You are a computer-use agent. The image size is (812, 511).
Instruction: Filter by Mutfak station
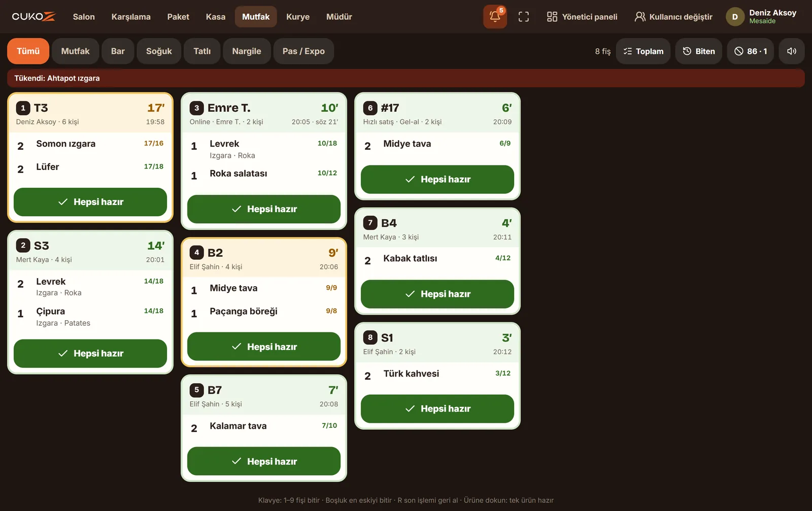pyautogui.click(x=75, y=51)
